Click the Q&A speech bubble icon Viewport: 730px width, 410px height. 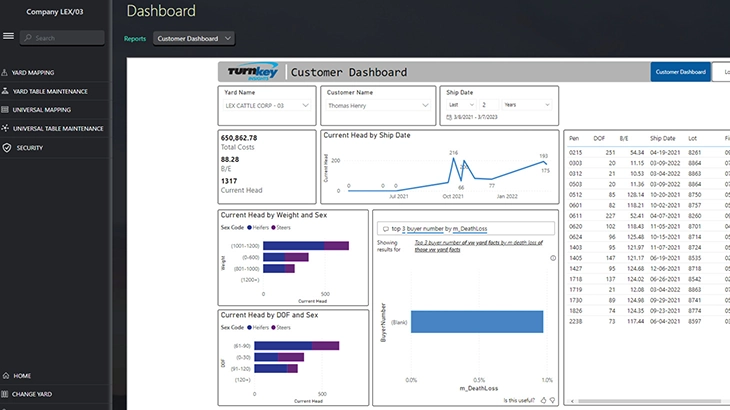click(x=385, y=229)
